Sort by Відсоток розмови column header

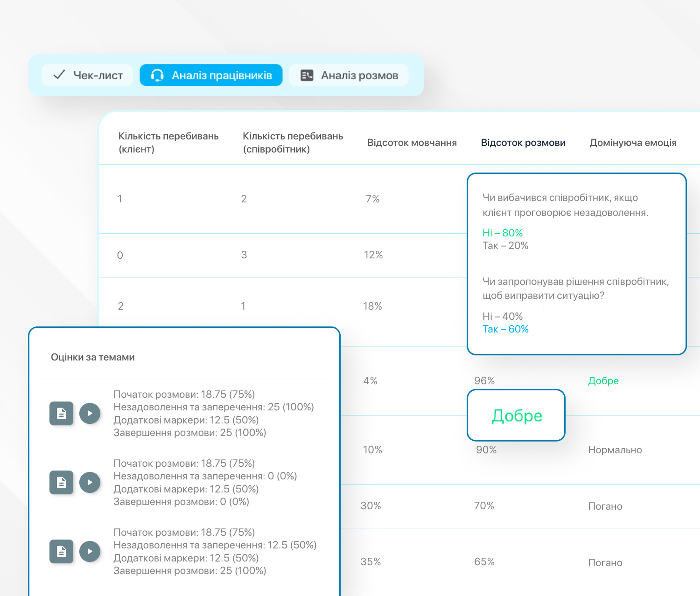(523, 143)
